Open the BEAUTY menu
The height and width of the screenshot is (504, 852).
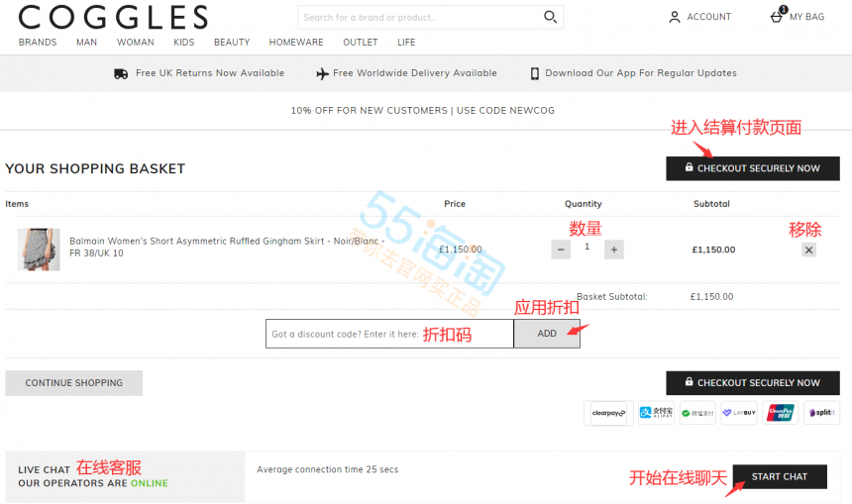point(232,43)
